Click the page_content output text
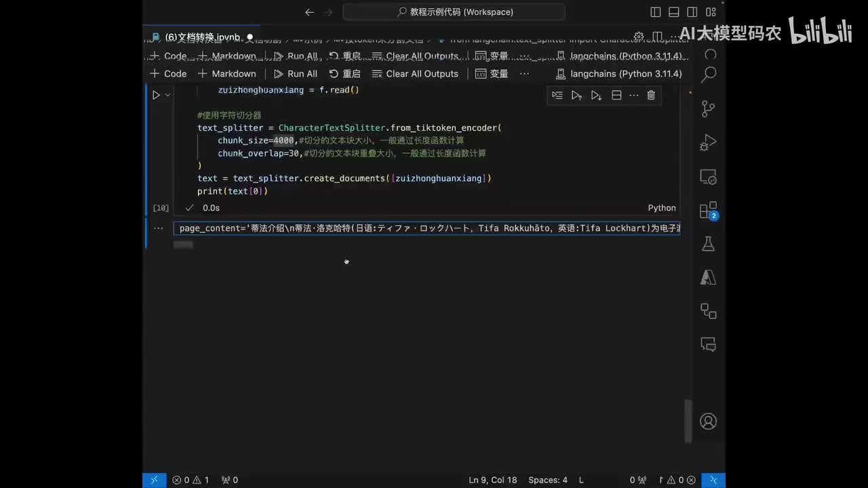The image size is (868, 488). click(x=427, y=228)
